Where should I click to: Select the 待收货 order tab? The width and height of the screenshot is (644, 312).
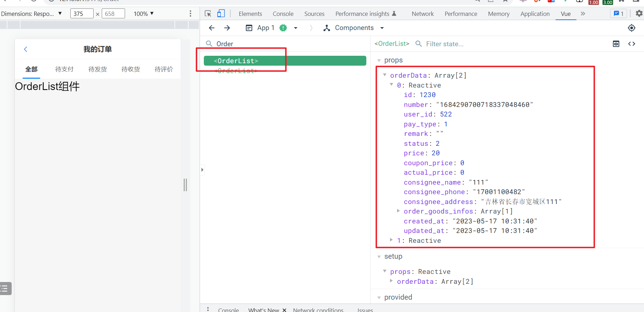pyautogui.click(x=131, y=69)
